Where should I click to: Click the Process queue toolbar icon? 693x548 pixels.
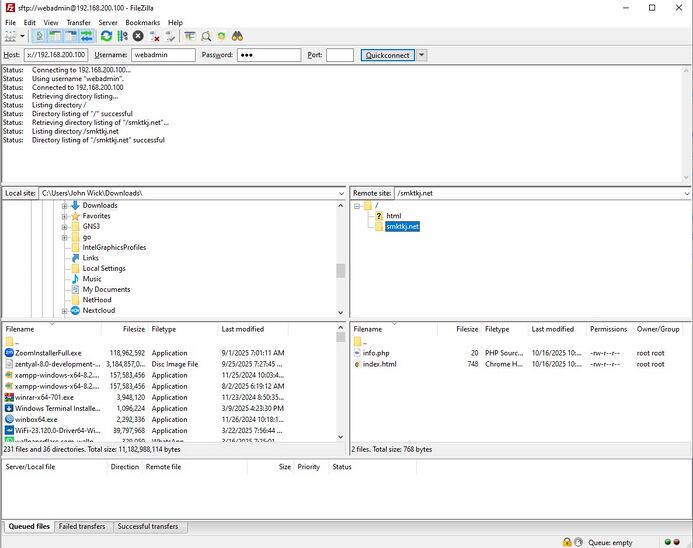pos(122,36)
